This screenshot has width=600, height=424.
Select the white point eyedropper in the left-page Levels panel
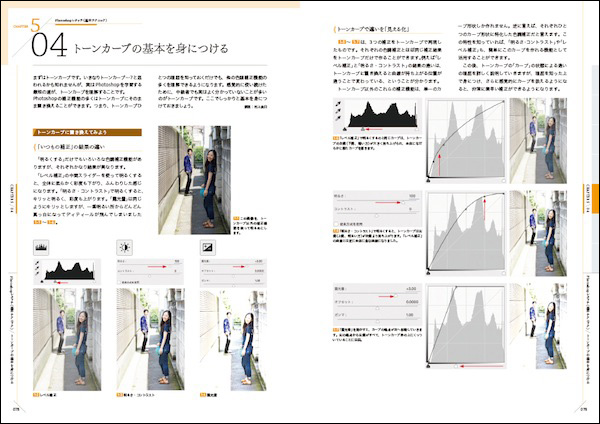[x=38, y=274]
